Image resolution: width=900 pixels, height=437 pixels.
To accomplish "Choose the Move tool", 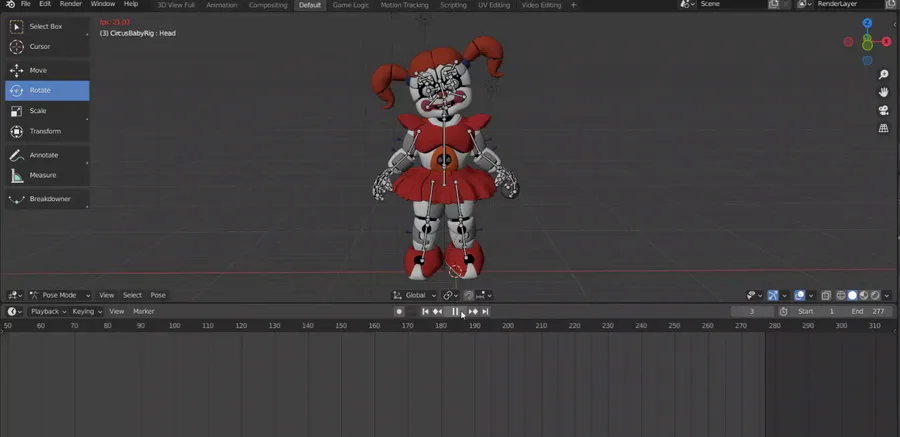I will tap(47, 70).
